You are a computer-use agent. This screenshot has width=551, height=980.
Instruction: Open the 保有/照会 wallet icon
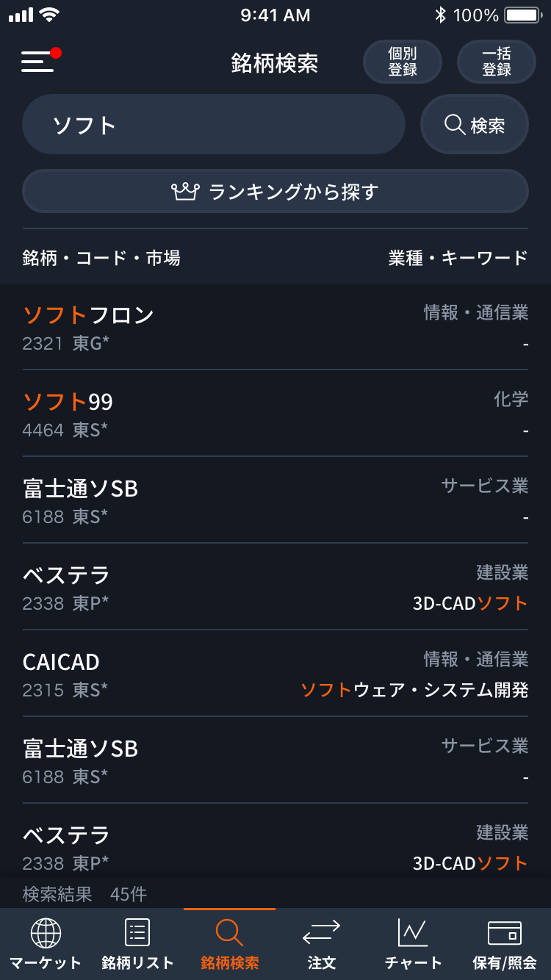point(505,933)
